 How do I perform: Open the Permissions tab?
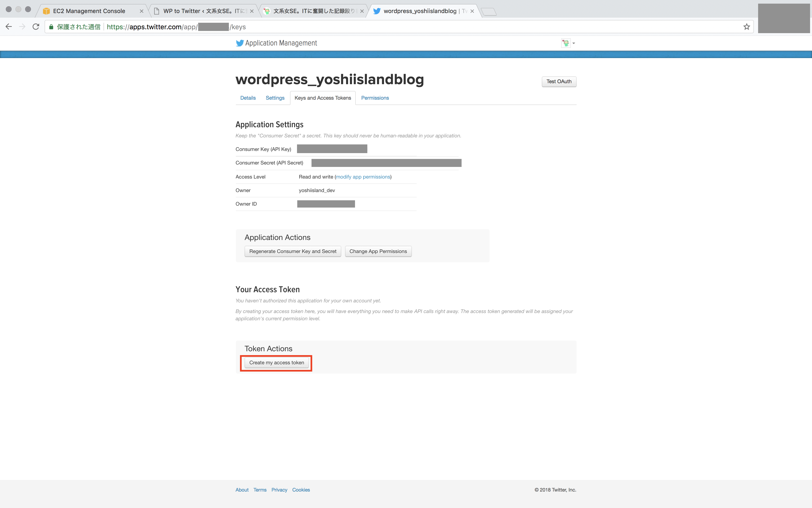pyautogui.click(x=375, y=98)
